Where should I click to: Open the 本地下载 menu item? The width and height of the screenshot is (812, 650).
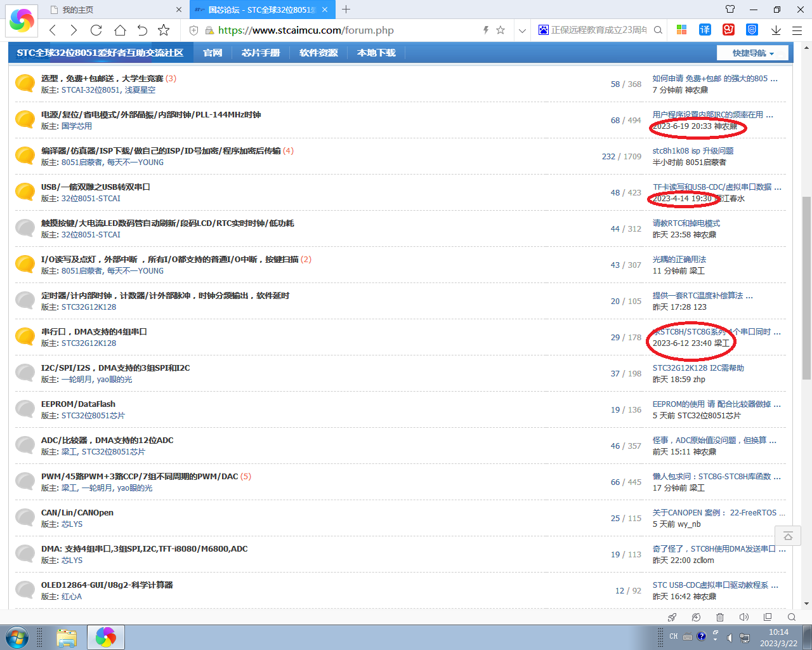click(376, 53)
